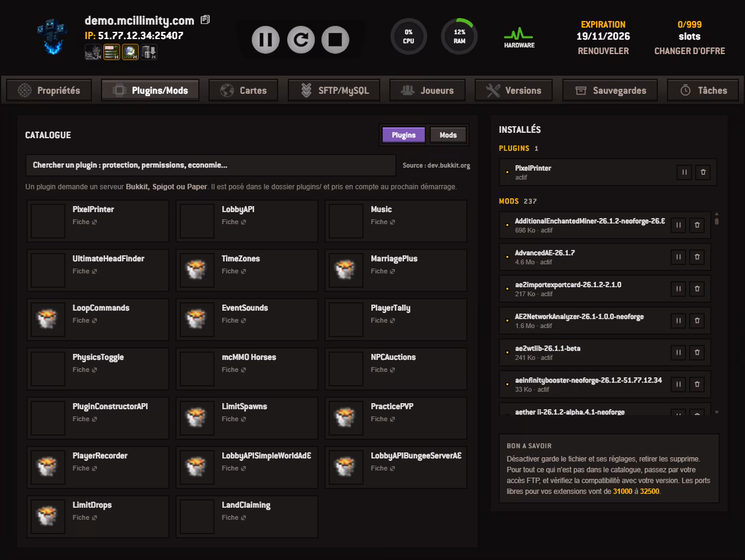The width and height of the screenshot is (745, 560).
Task: Open the Tâches tab
Action: 702,91
